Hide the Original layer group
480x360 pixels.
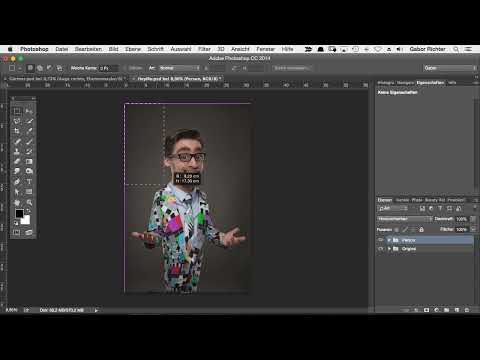[x=380, y=249]
